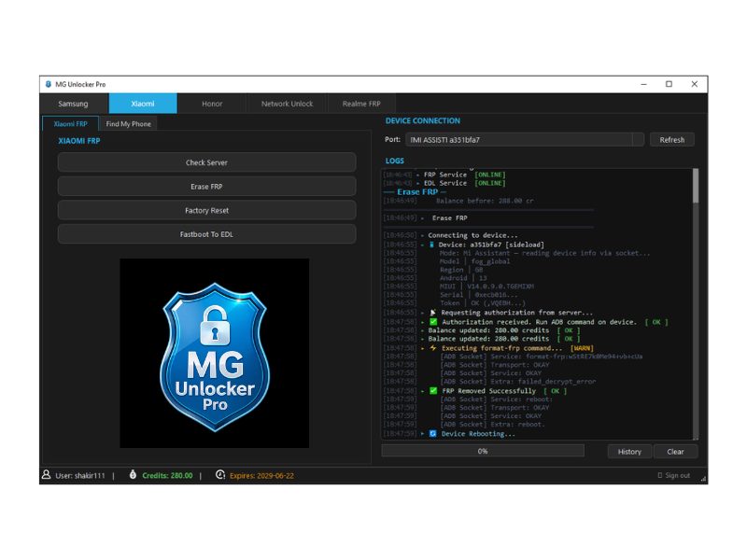Click the Check Server button

pyautogui.click(x=206, y=162)
